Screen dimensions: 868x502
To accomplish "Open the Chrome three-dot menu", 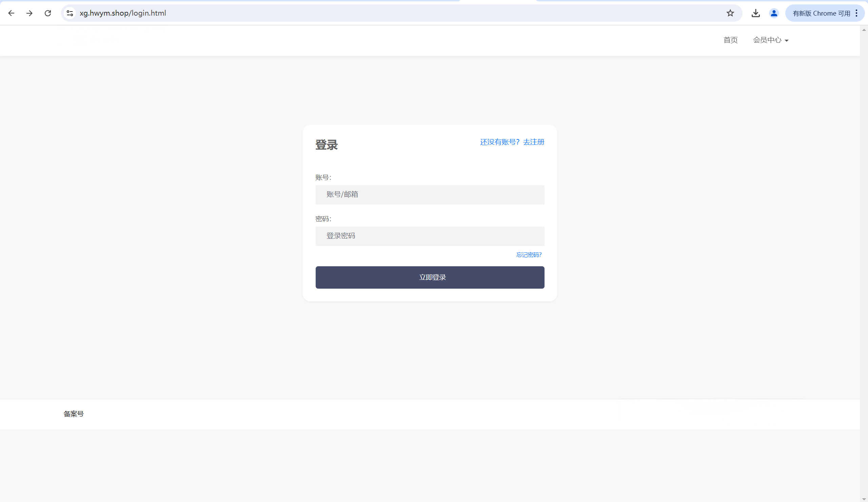I will click(x=856, y=13).
